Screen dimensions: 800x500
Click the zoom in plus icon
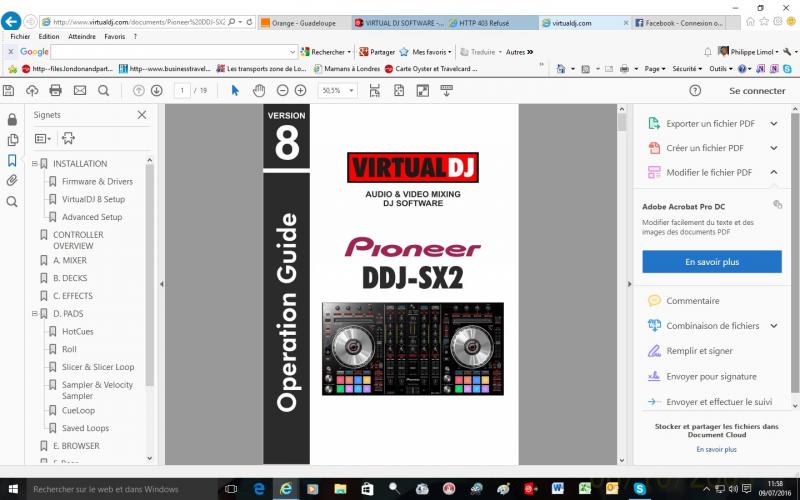[300, 90]
